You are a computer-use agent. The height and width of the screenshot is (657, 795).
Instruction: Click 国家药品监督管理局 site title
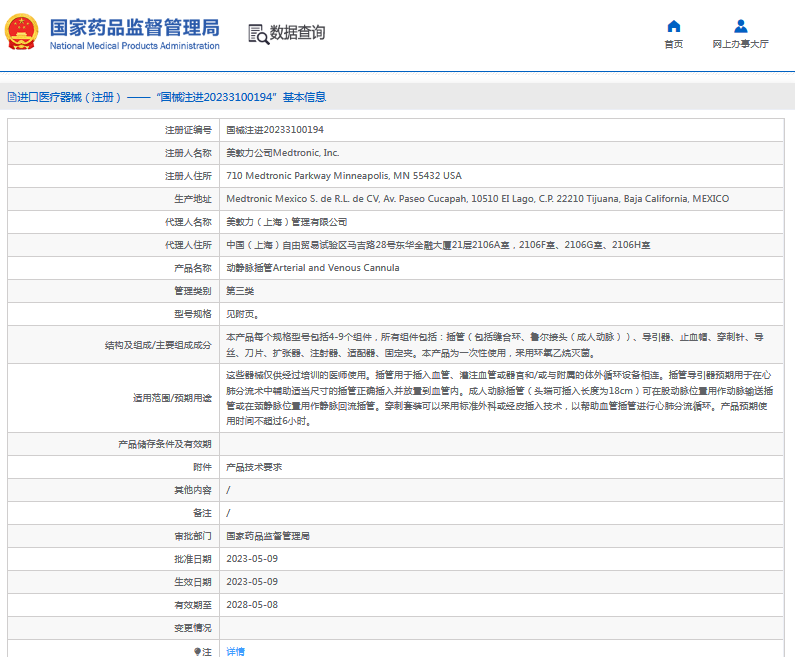[x=135, y=28]
